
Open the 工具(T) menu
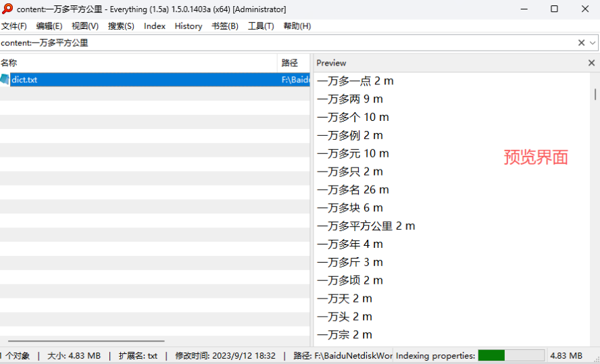(x=261, y=26)
